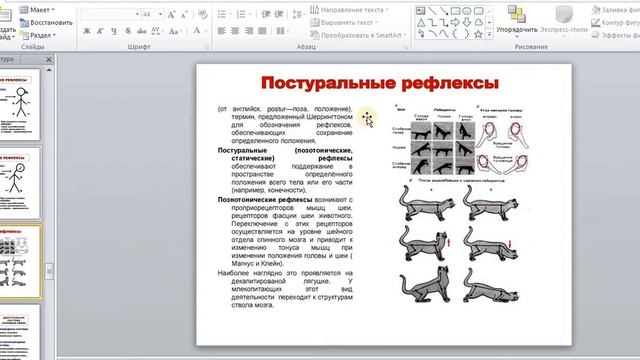Click the thumbnail pane scroll-up arrow
Screen dimensions: 640x360
point(49,70)
